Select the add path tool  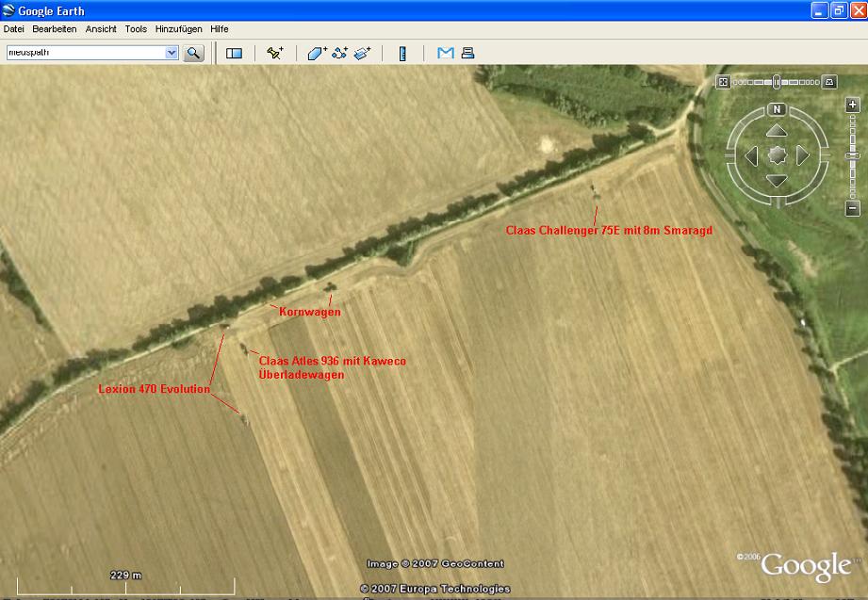tap(339, 54)
